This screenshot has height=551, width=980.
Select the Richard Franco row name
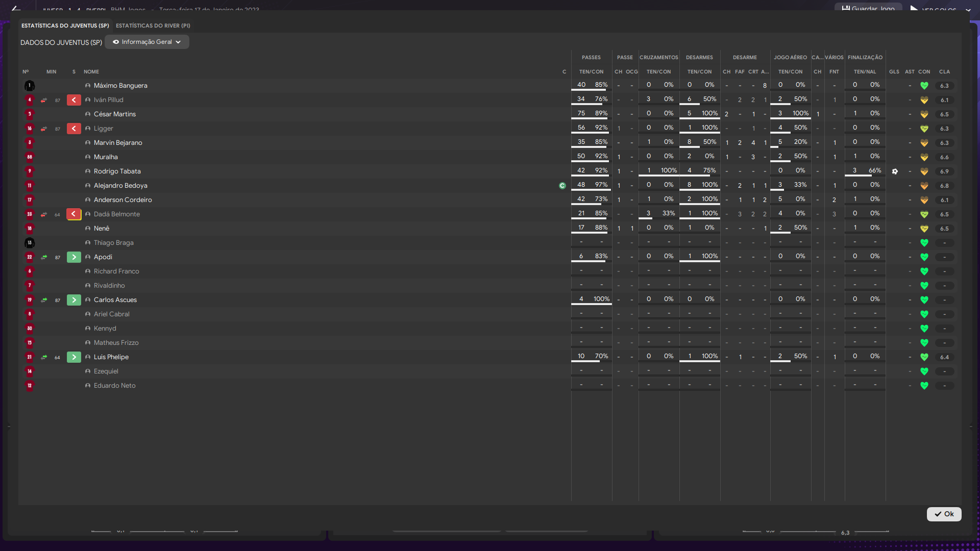tap(116, 271)
